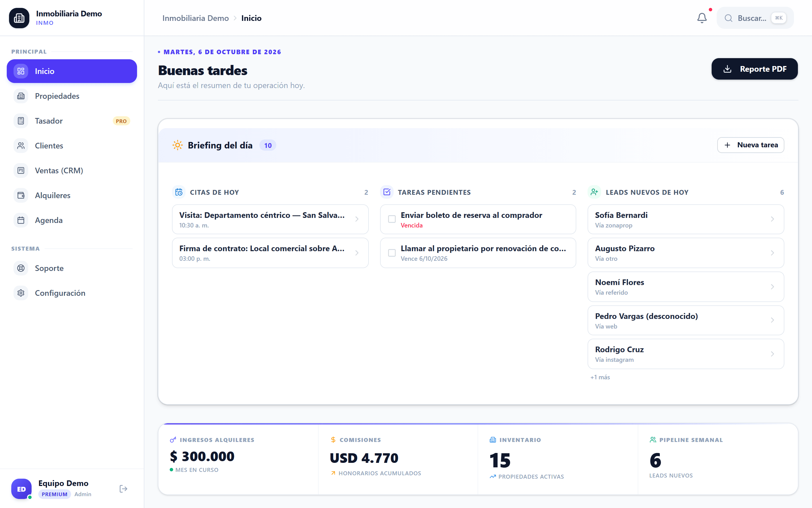Click the search magnifier icon
The height and width of the screenshot is (508, 812).
tap(728, 18)
